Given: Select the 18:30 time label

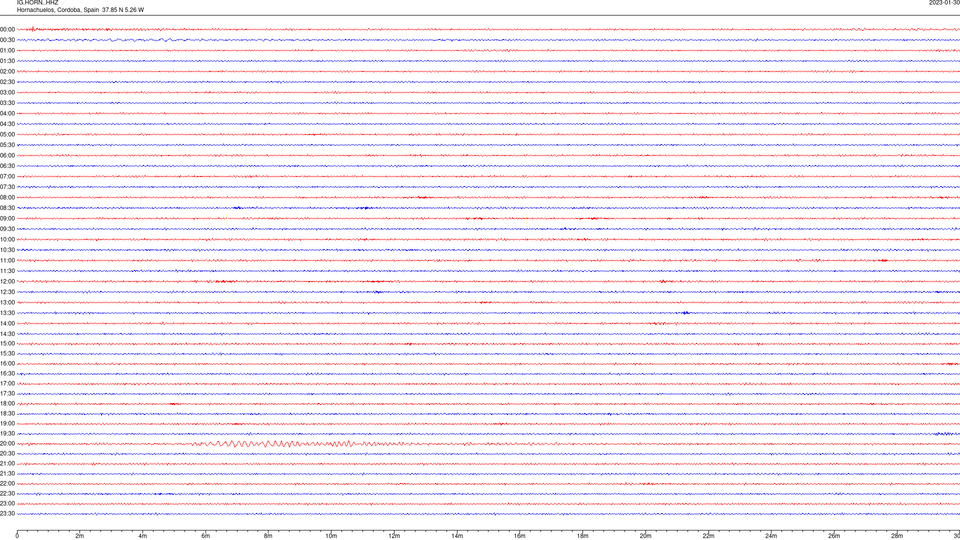Looking at the screenshot, I should (7, 414).
